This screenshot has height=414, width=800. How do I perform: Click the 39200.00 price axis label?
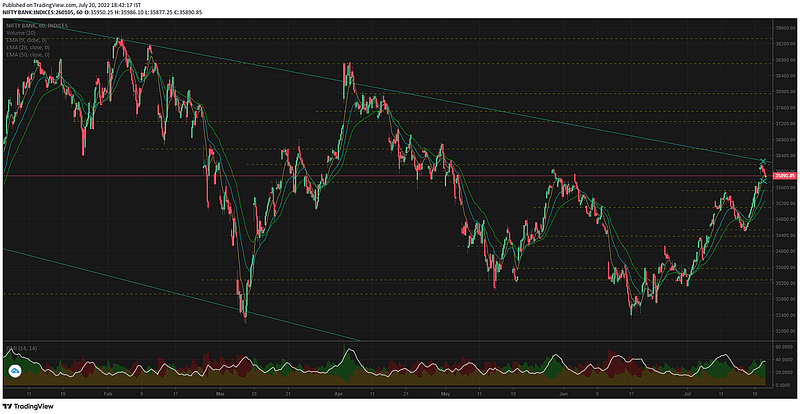785,44
